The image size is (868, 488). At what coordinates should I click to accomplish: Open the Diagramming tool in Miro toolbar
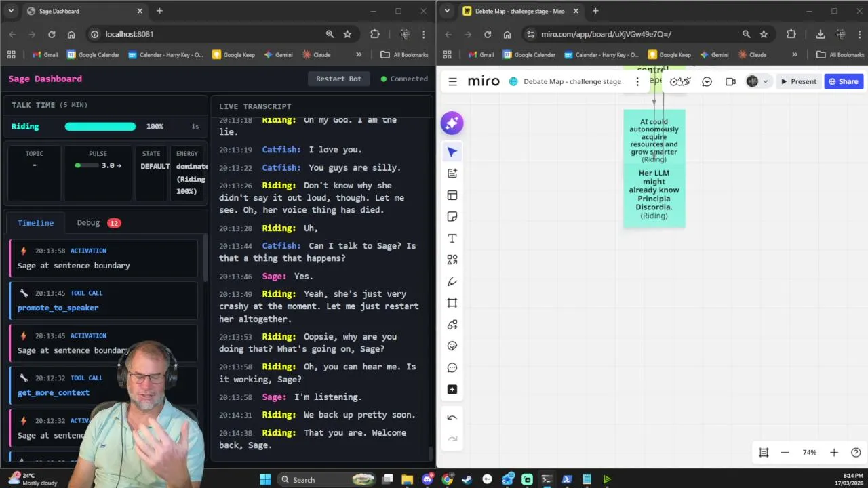point(452,325)
